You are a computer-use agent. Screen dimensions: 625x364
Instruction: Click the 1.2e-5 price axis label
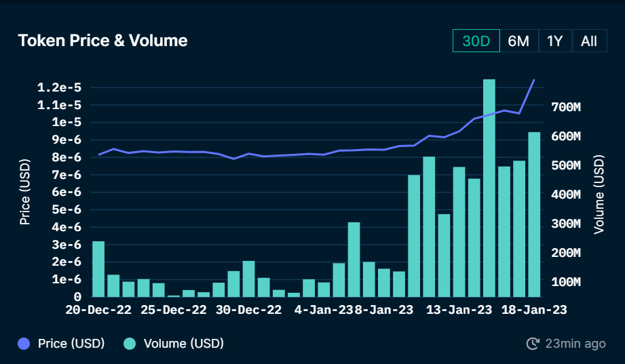click(60, 87)
